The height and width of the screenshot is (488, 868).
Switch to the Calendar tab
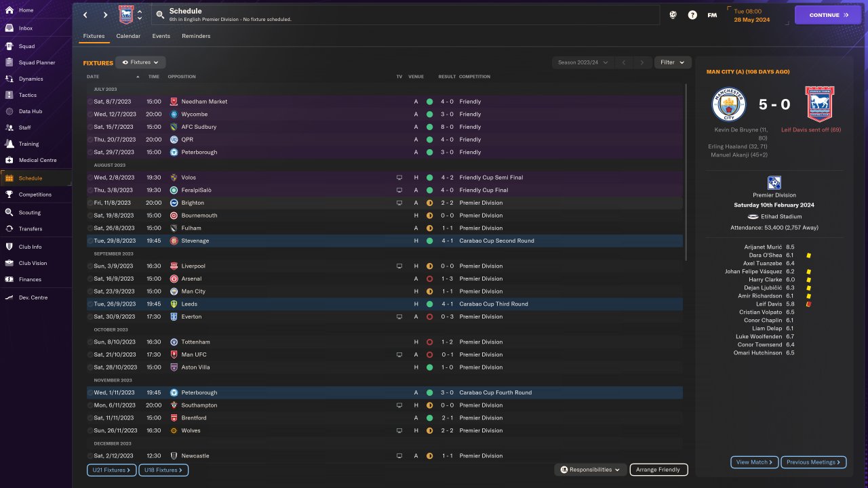128,36
